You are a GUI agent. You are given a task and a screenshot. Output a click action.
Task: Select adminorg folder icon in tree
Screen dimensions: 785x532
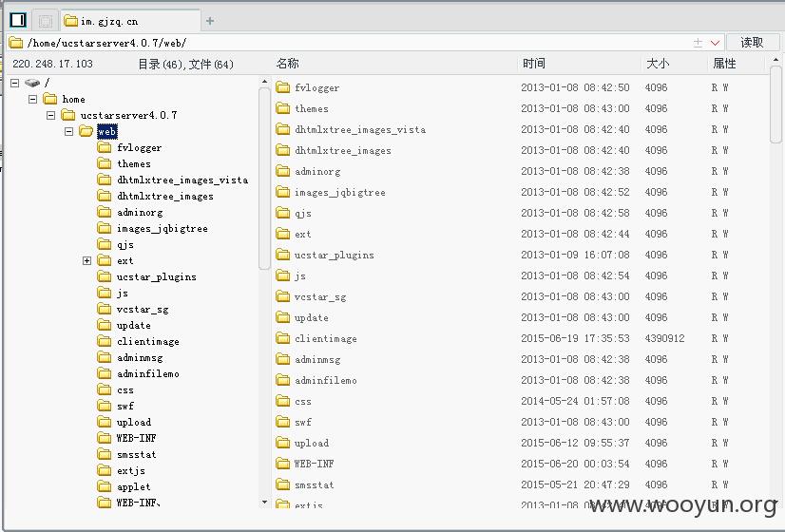[105, 212]
